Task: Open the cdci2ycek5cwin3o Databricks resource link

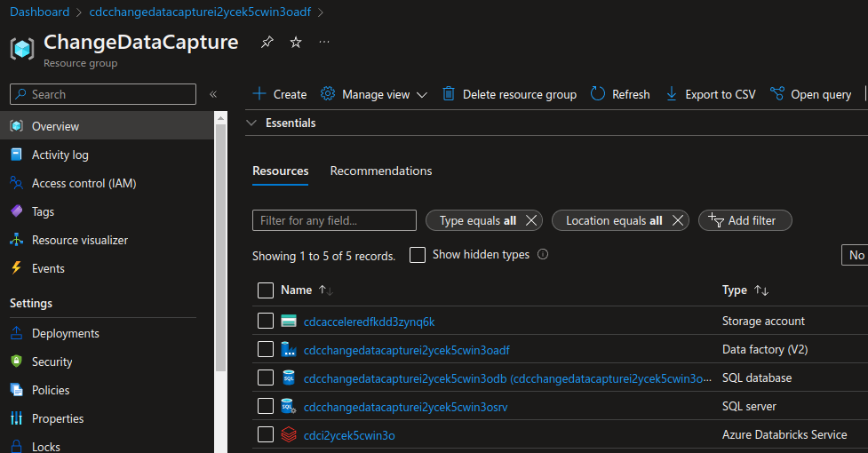Action: tap(349, 435)
